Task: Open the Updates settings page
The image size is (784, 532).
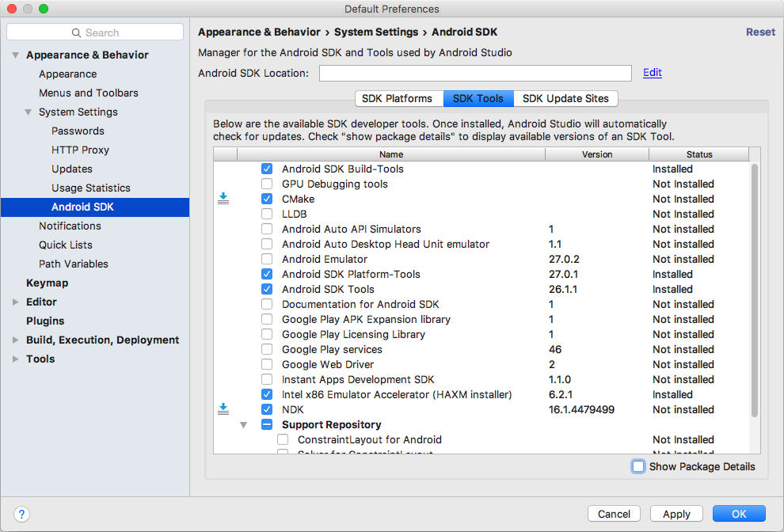Action: pos(72,169)
